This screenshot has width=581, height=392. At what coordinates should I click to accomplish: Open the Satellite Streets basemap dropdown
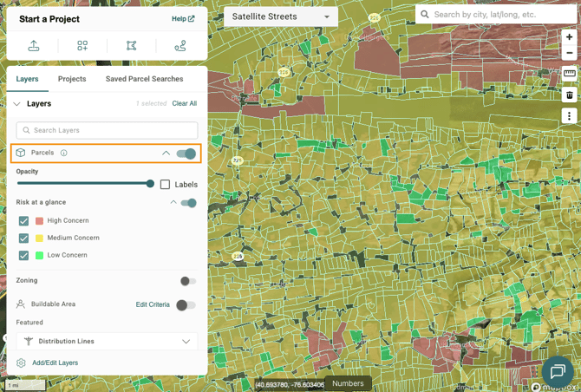pos(280,16)
